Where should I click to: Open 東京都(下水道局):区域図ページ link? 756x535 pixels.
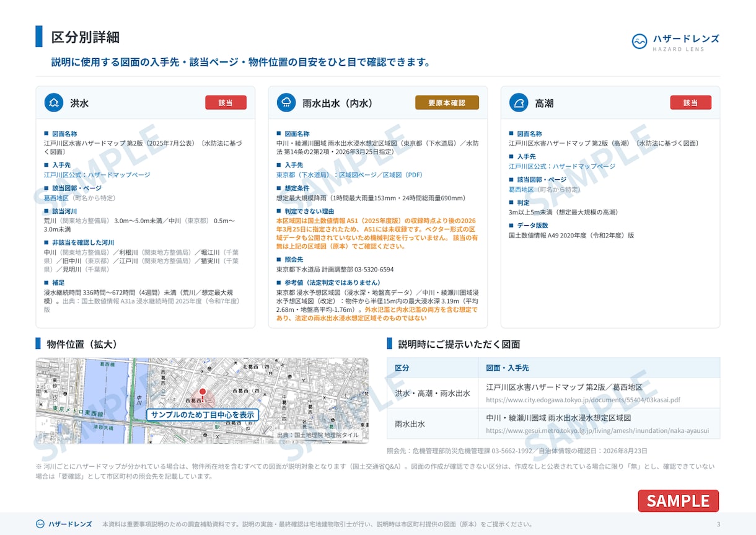pyautogui.click(x=327, y=175)
